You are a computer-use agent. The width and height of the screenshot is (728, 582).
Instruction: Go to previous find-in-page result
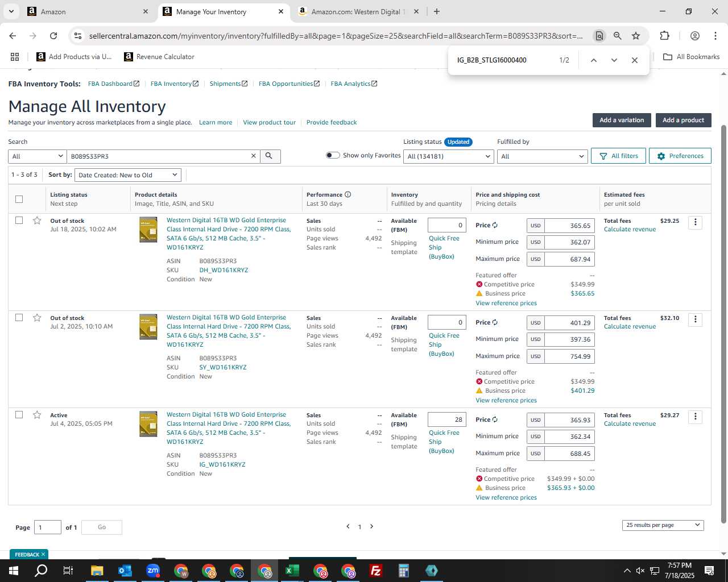point(593,60)
